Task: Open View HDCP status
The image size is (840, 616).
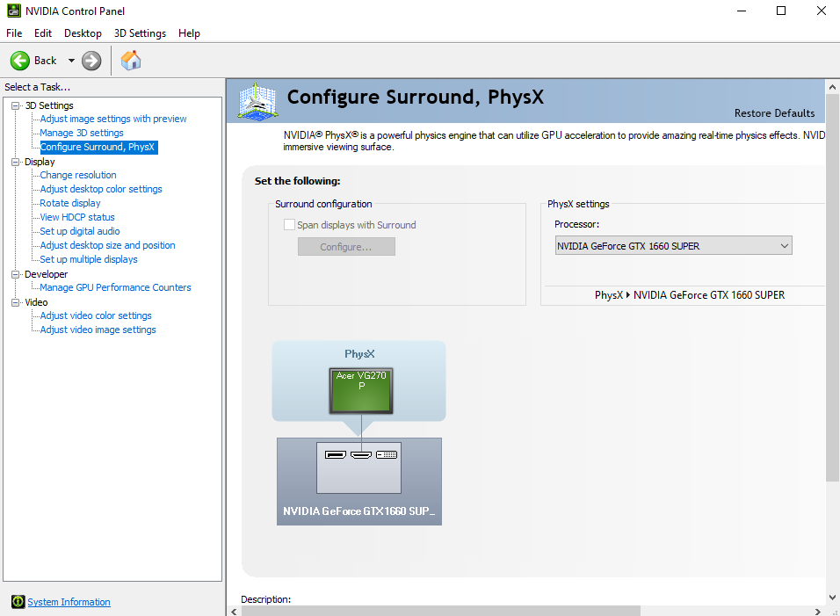Action: [77, 217]
